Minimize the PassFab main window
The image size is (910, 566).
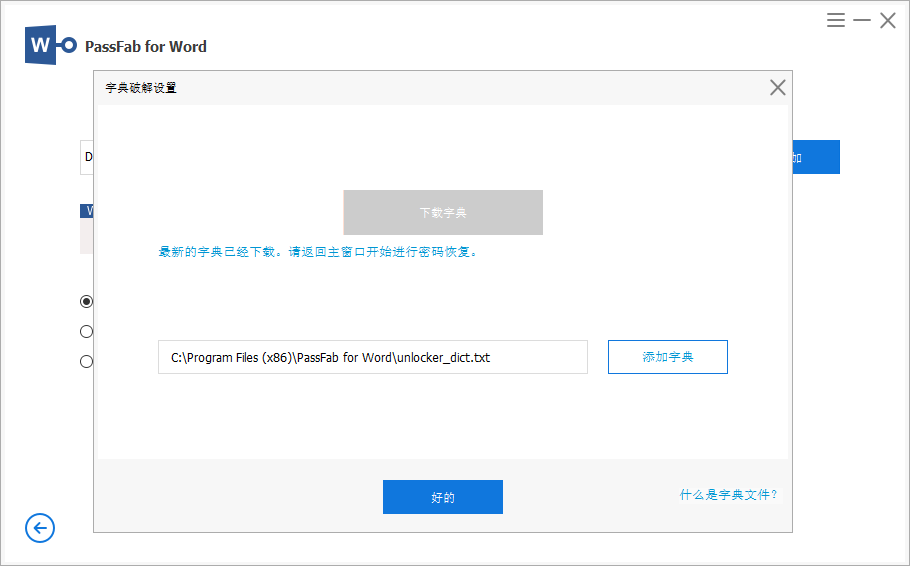(862, 20)
